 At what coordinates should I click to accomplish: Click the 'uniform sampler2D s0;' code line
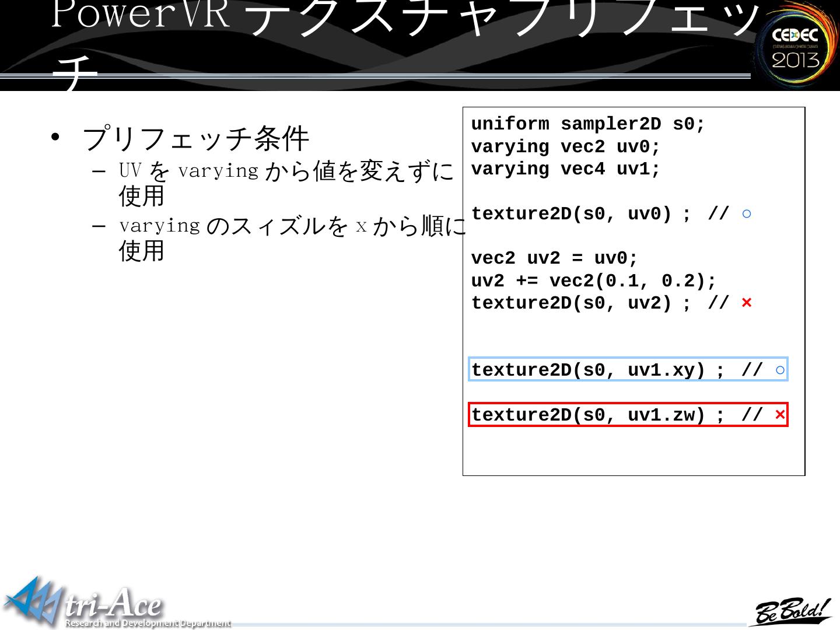588,124
